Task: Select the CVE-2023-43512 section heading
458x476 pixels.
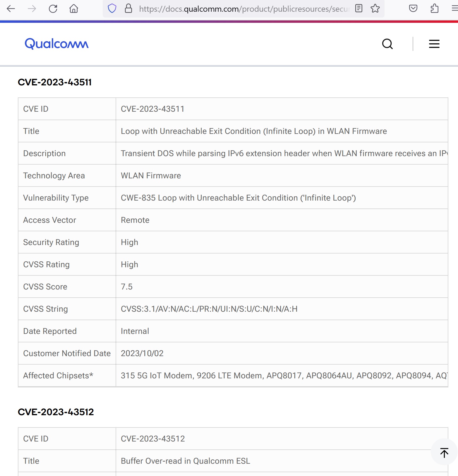Action: coord(56,412)
